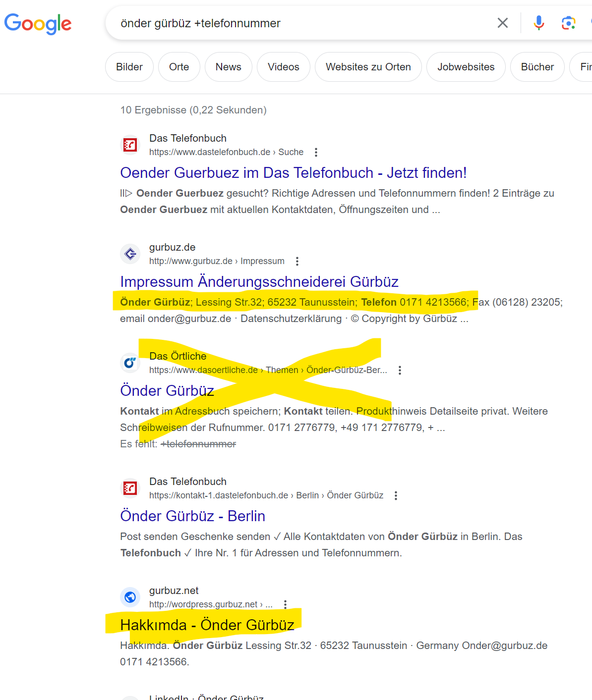The image size is (592, 700).
Task: Open more options for dastelefonbuch.de Suche result
Action: 316,152
